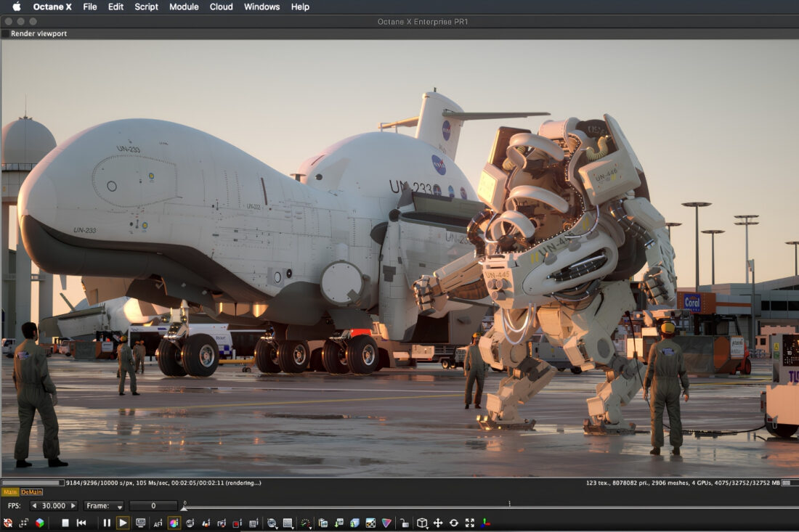This screenshot has width=799, height=532.
Task: Open the Edit menu
Action: coord(115,7)
